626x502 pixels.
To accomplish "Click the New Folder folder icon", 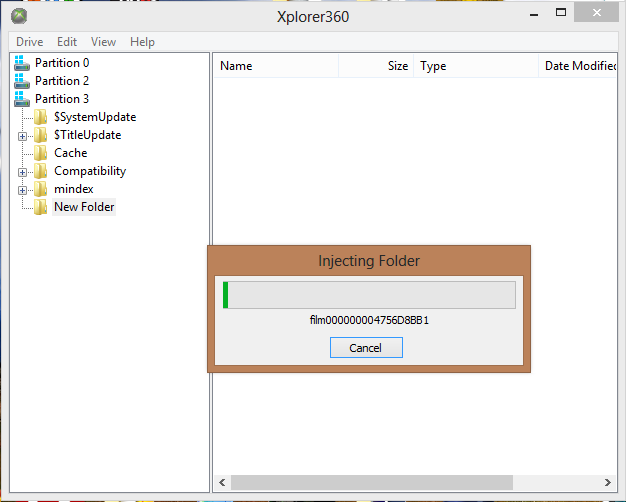I will coord(40,207).
